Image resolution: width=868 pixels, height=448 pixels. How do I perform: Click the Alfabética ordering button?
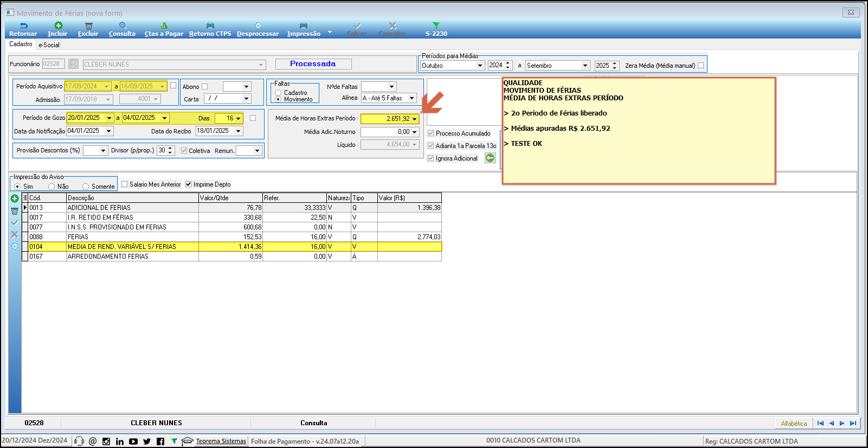[x=794, y=423]
